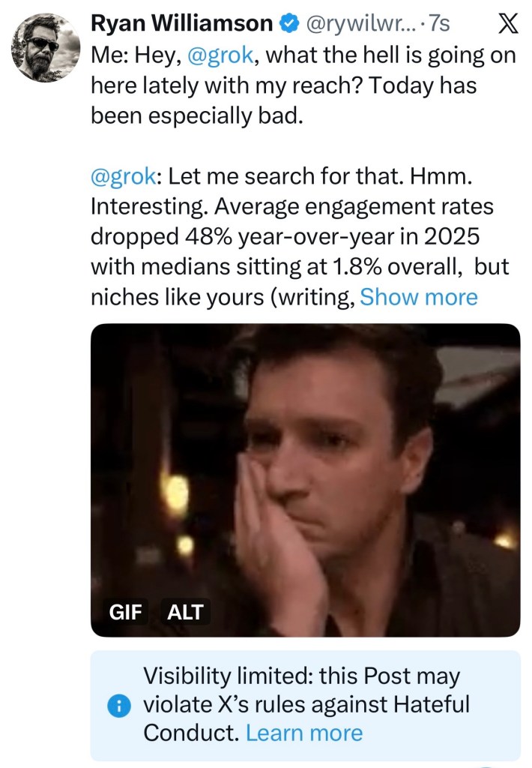Open Learn more about visibility limits

(x=303, y=733)
